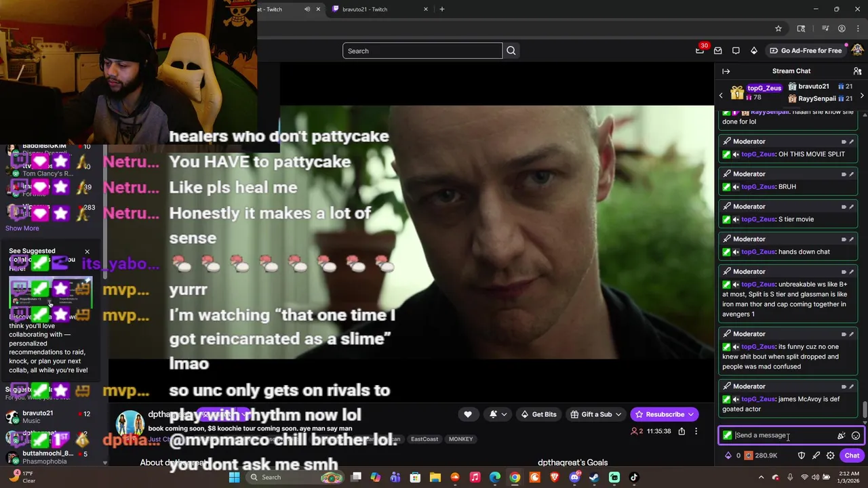868x488 pixels.
Task: Open the emote picker smiley icon
Action: pyautogui.click(x=856, y=436)
